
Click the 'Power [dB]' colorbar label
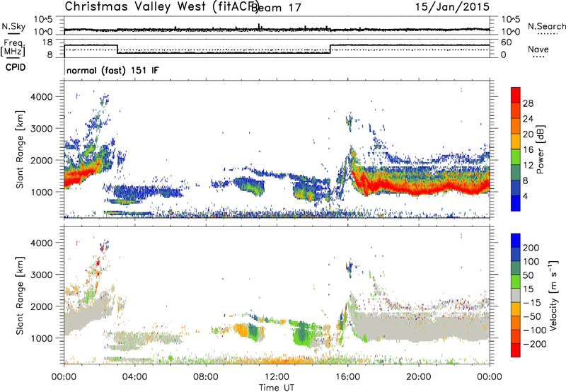[x=540, y=149]
